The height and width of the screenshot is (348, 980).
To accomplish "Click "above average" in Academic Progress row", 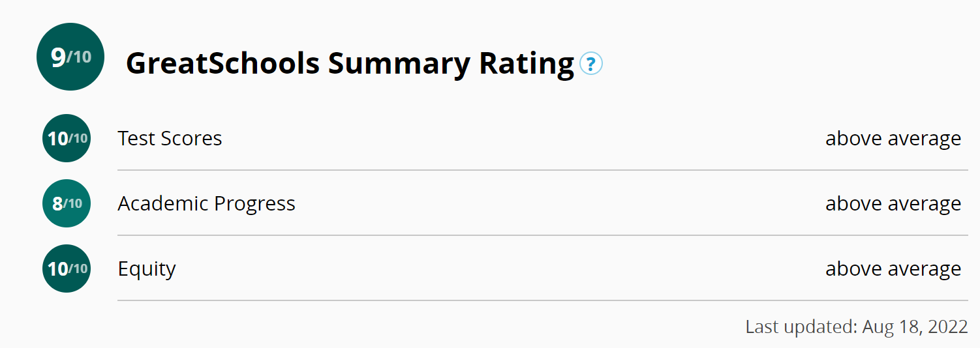I will pyautogui.click(x=893, y=203).
